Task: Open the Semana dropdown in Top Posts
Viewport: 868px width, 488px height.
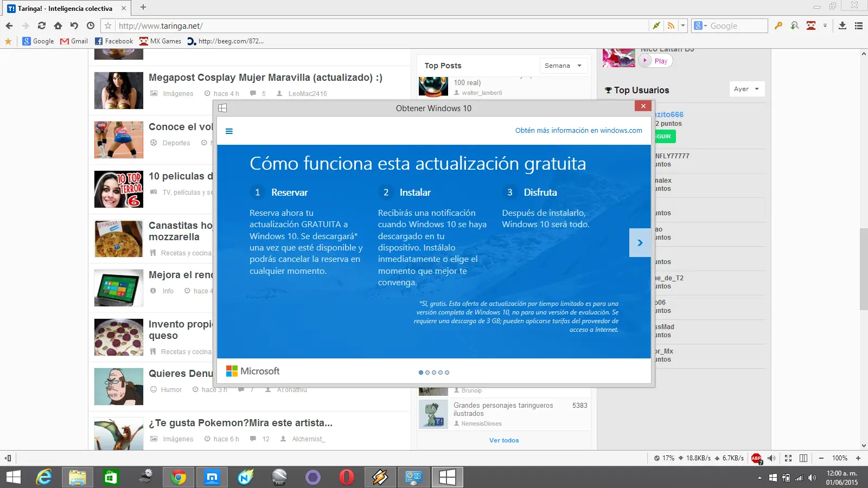Action: click(x=564, y=66)
